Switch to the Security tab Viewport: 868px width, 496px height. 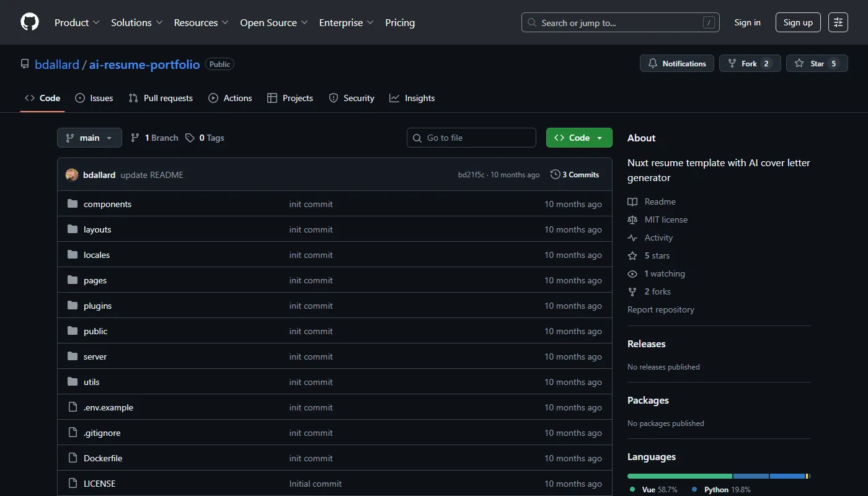click(x=352, y=98)
